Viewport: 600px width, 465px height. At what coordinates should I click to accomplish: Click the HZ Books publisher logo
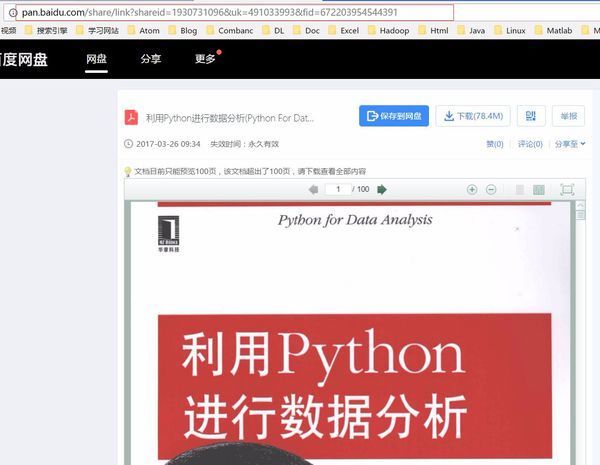pyautogui.click(x=168, y=234)
